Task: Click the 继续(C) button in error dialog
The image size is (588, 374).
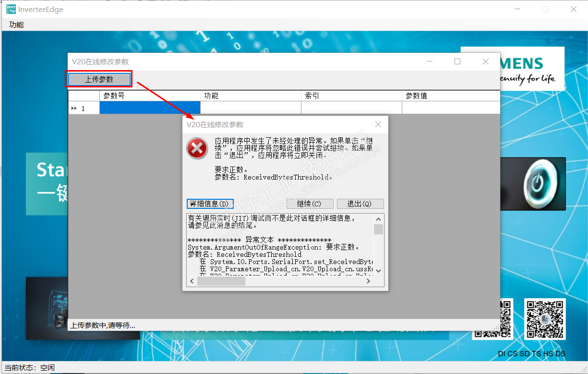Action: (x=309, y=204)
